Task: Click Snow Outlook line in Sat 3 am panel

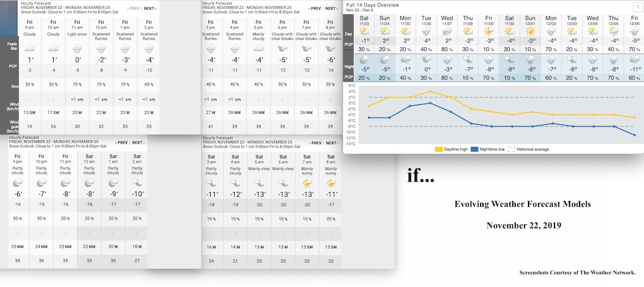Action: coord(251,147)
